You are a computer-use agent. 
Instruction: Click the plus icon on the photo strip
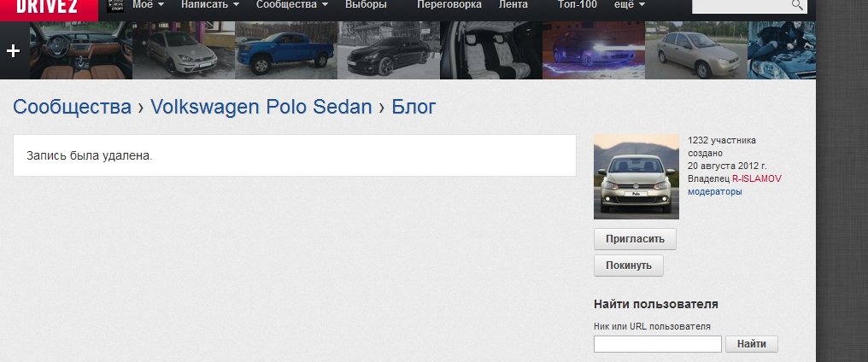click(13, 51)
